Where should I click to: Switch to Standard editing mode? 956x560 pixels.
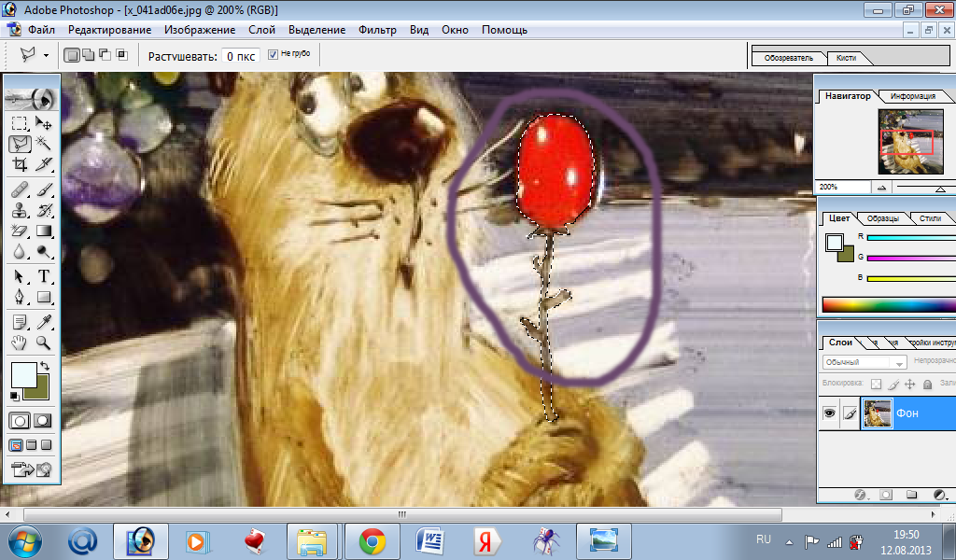click(20, 421)
